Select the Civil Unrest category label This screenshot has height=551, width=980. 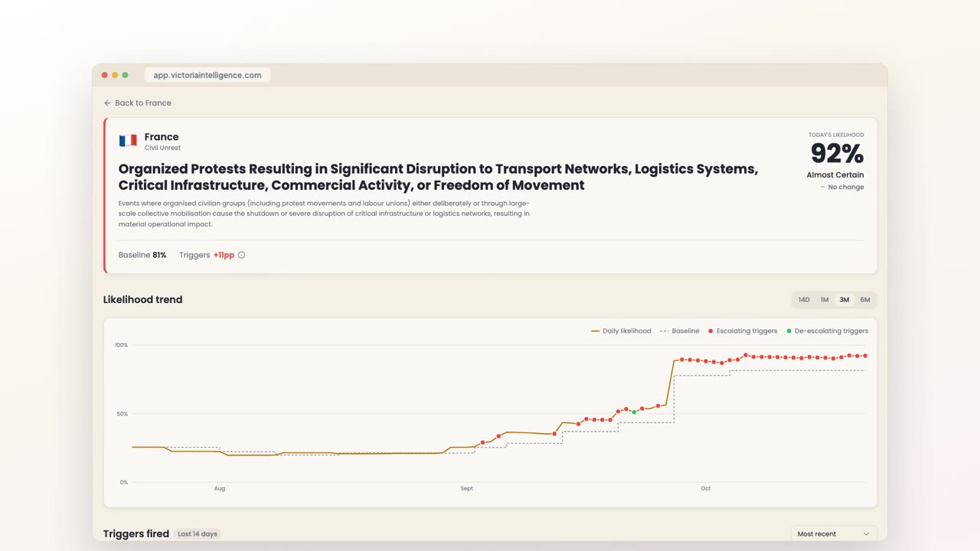(x=162, y=148)
